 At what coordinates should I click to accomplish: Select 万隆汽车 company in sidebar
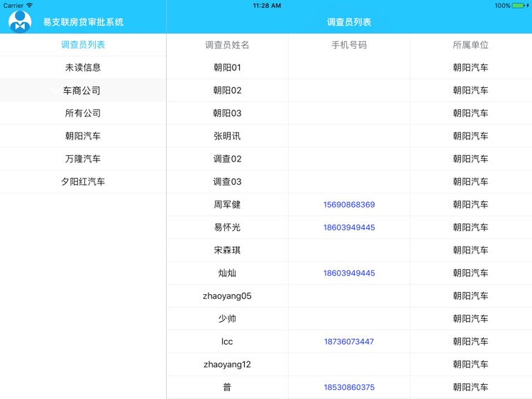[83, 159]
